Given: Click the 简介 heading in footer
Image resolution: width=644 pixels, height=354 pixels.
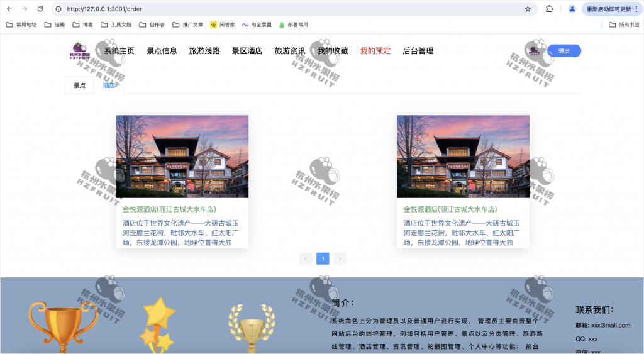Looking at the screenshot, I should click(x=343, y=303).
